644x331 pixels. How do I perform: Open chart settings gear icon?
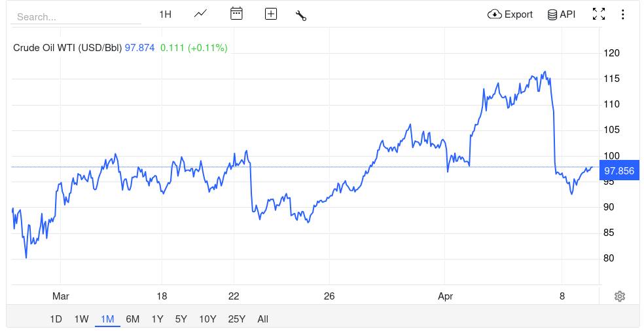click(x=620, y=296)
